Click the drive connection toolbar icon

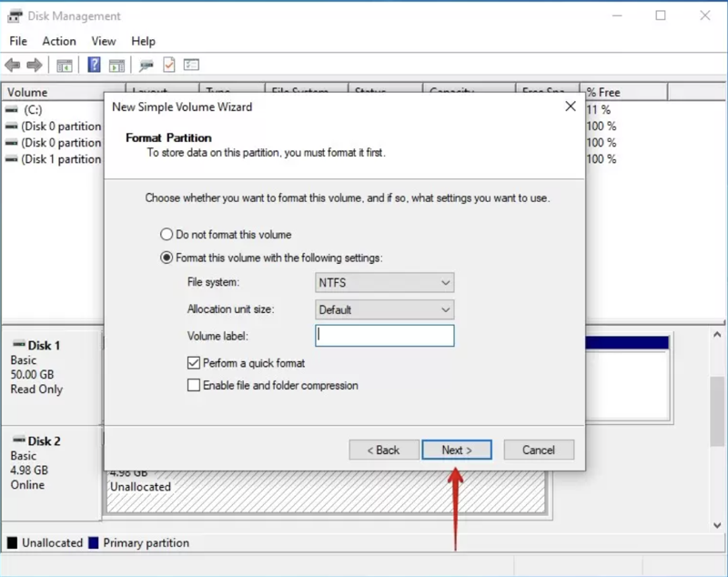[146, 66]
